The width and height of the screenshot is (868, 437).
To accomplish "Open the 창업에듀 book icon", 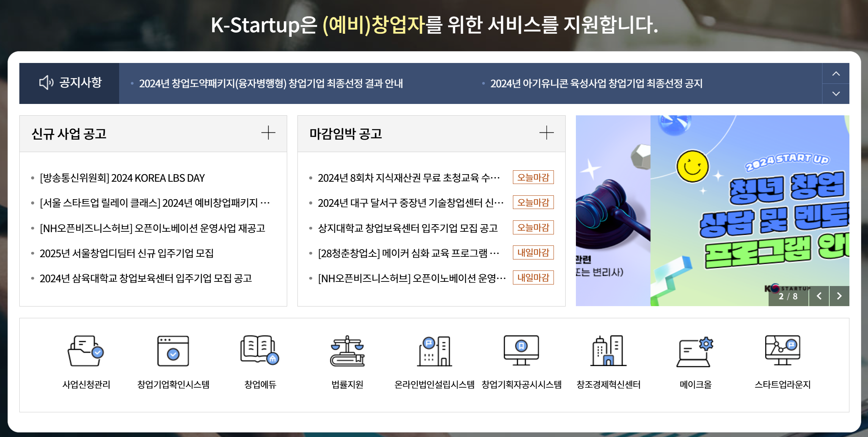I will 260,350.
